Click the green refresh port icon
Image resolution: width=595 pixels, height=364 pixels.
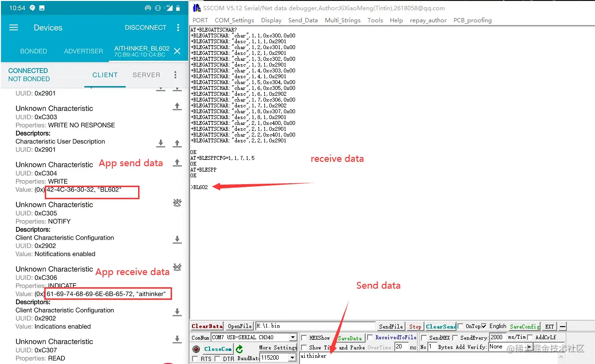pos(239,349)
